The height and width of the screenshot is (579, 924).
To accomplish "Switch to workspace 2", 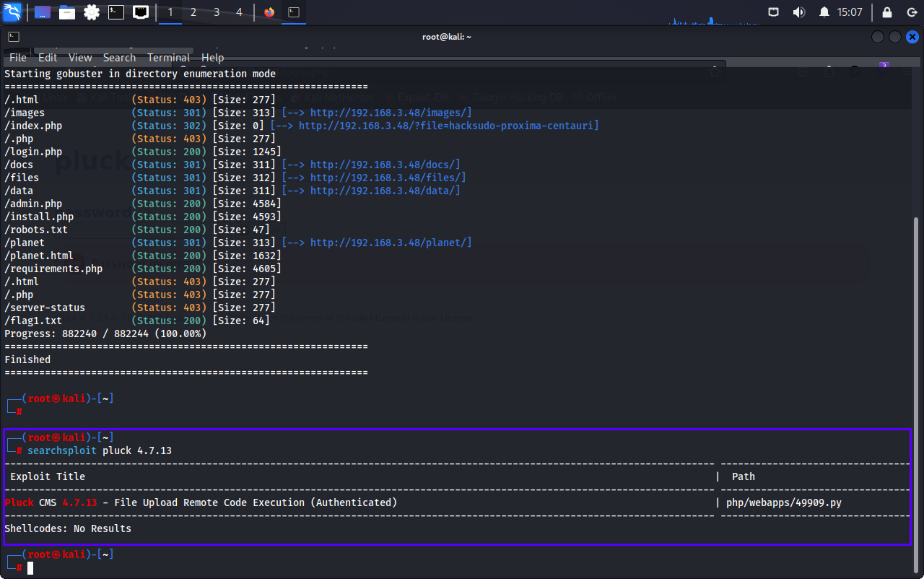I will pyautogui.click(x=193, y=12).
